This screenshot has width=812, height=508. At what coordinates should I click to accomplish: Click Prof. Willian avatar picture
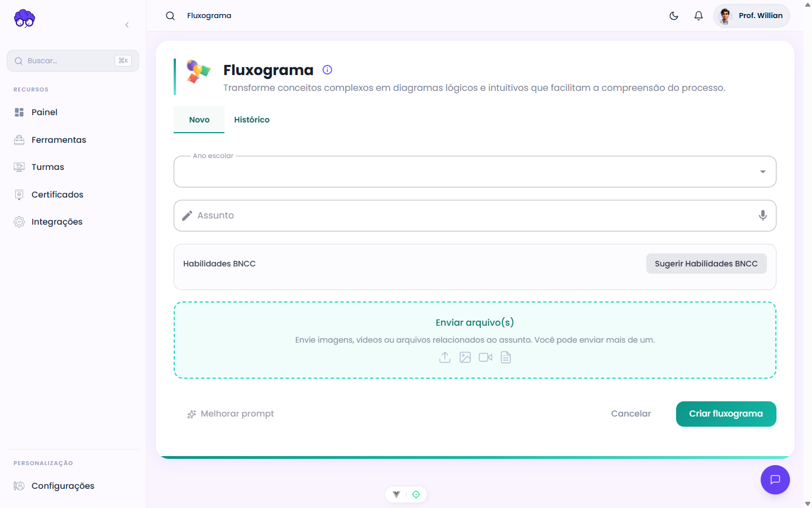click(726, 16)
